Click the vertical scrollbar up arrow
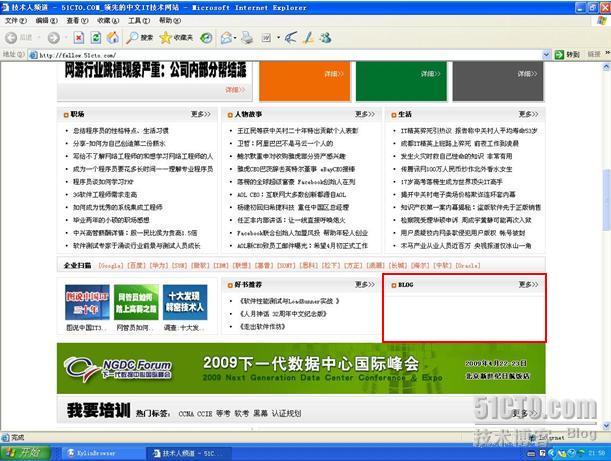This screenshot has height=461, width=611. click(x=606, y=67)
